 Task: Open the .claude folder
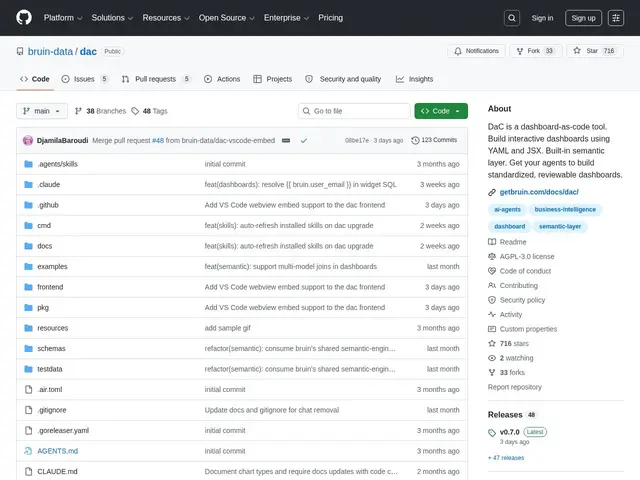(x=49, y=184)
